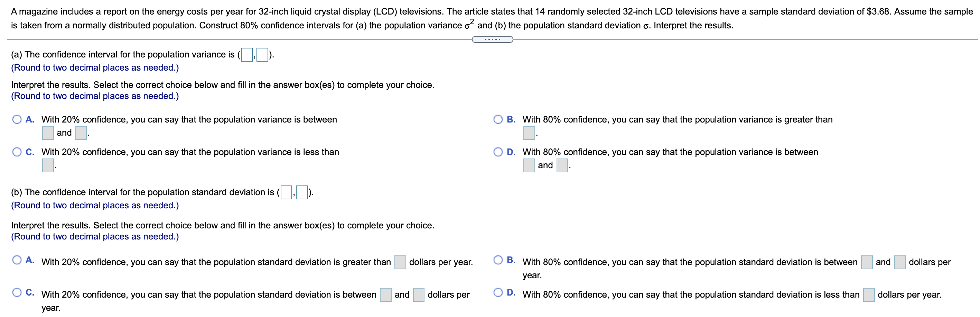Click second answer box in variance option A
The height and width of the screenshot is (317, 980).
tap(81, 133)
